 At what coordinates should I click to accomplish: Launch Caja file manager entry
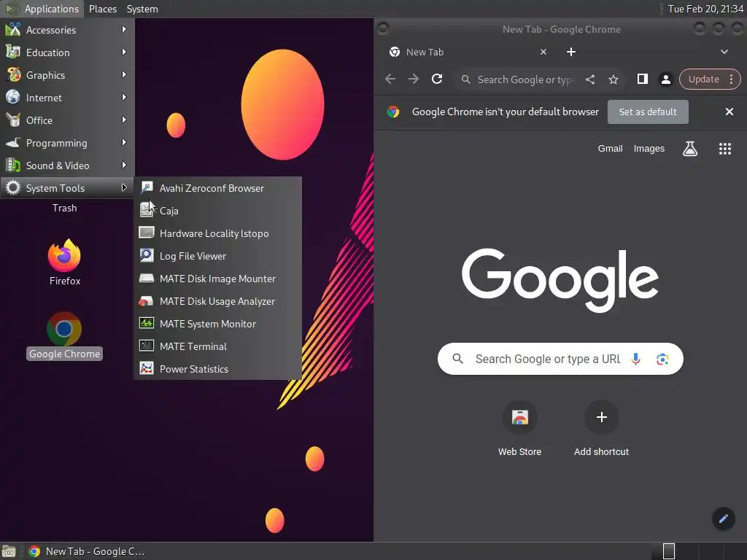point(217,211)
